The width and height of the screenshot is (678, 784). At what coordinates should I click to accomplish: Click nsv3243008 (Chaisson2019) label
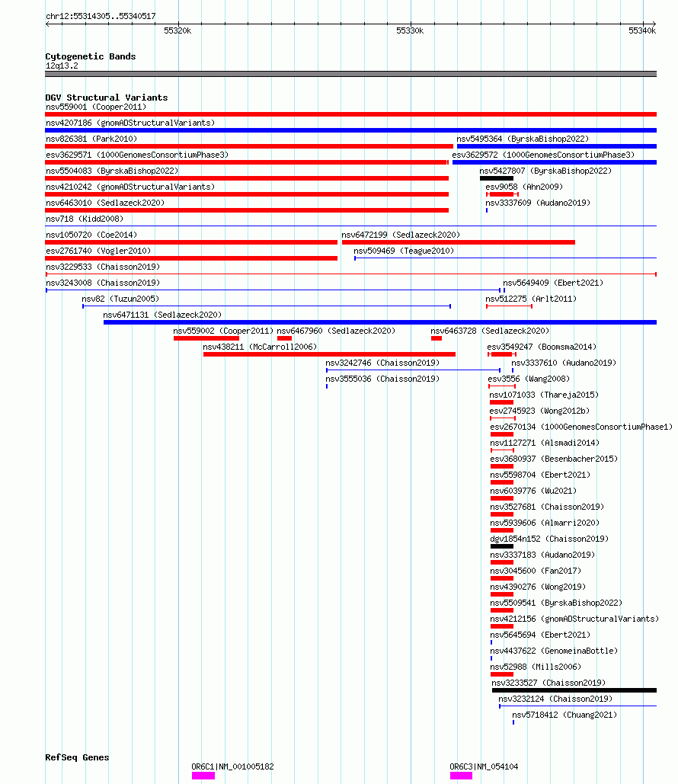coord(103,283)
